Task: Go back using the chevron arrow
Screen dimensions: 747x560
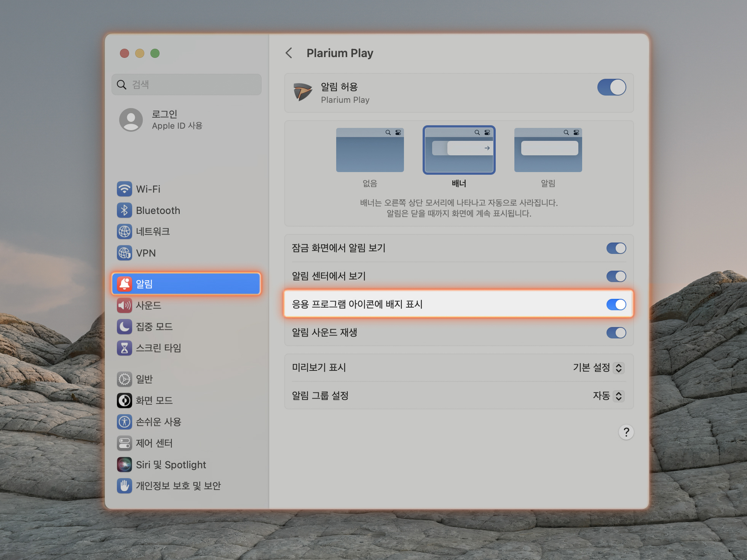Action: point(289,53)
